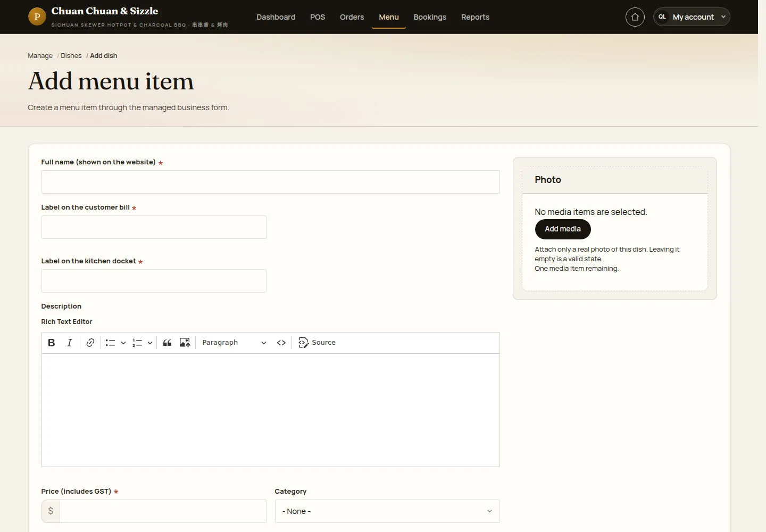Open the Bookings section
The width and height of the screenshot is (766, 532).
[x=430, y=17]
